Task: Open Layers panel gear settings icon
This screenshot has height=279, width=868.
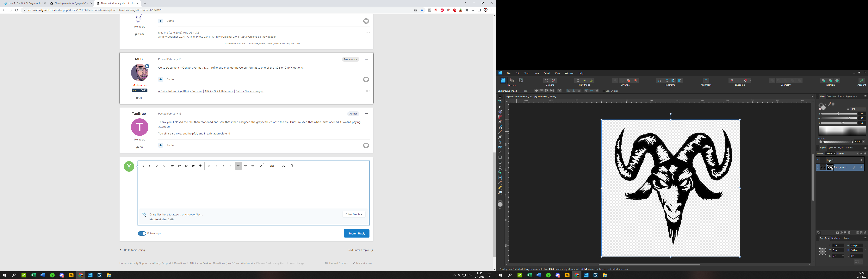Action: 861,154
